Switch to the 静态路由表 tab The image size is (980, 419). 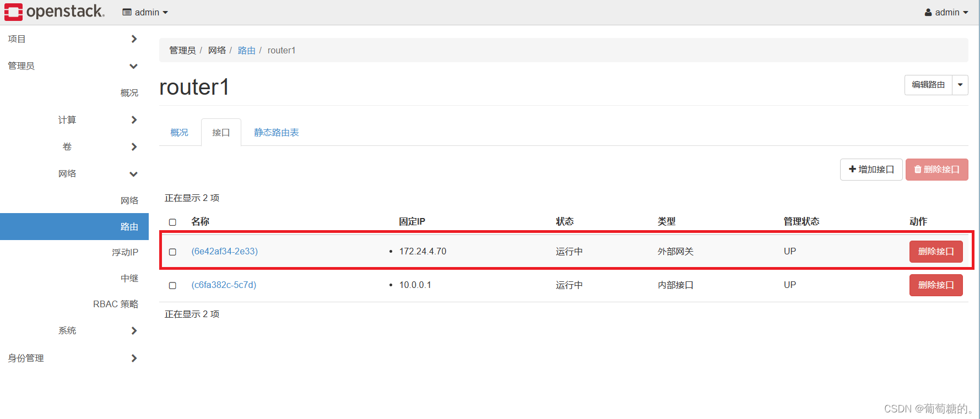277,132
